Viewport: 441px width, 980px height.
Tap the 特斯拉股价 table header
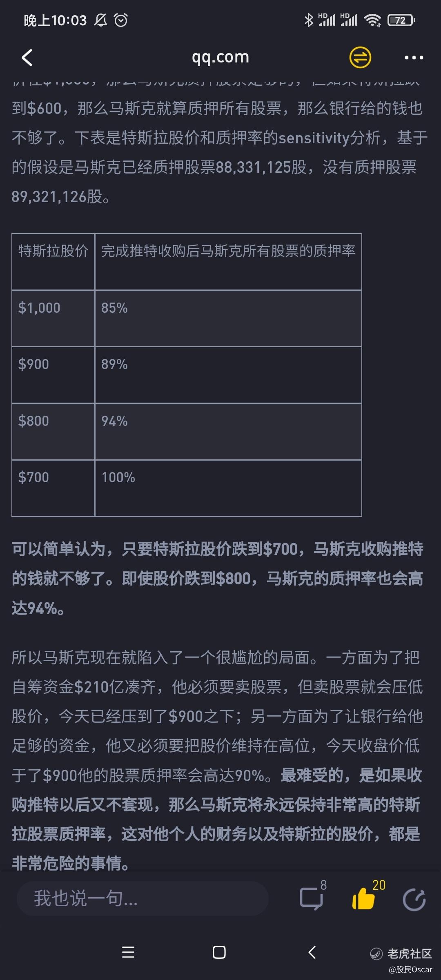[53, 262]
